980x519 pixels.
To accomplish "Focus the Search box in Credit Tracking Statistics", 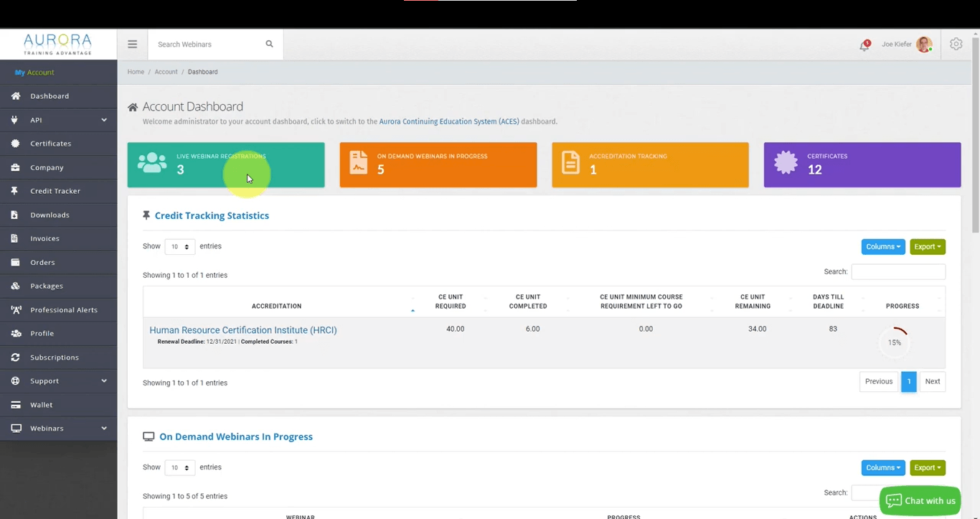I will point(898,272).
